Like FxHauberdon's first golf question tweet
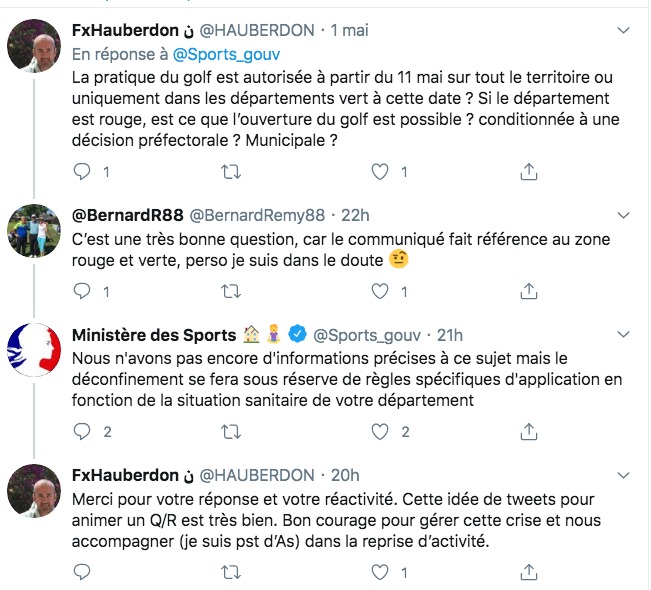The width and height of the screenshot is (651, 590). pos(379,172)
